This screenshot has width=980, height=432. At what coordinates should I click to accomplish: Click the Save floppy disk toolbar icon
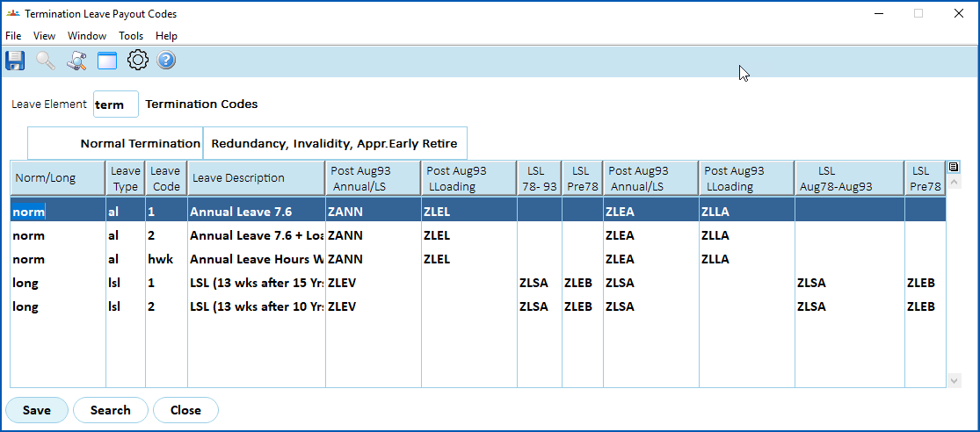(x=15, y=61)
